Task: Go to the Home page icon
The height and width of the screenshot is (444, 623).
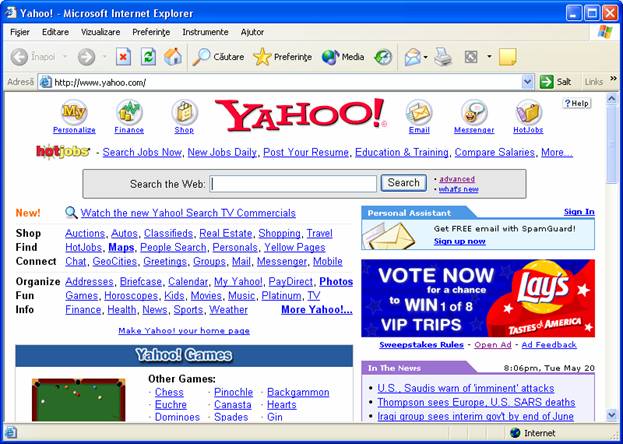Action: pyautogui.click(x=173, y=57)
